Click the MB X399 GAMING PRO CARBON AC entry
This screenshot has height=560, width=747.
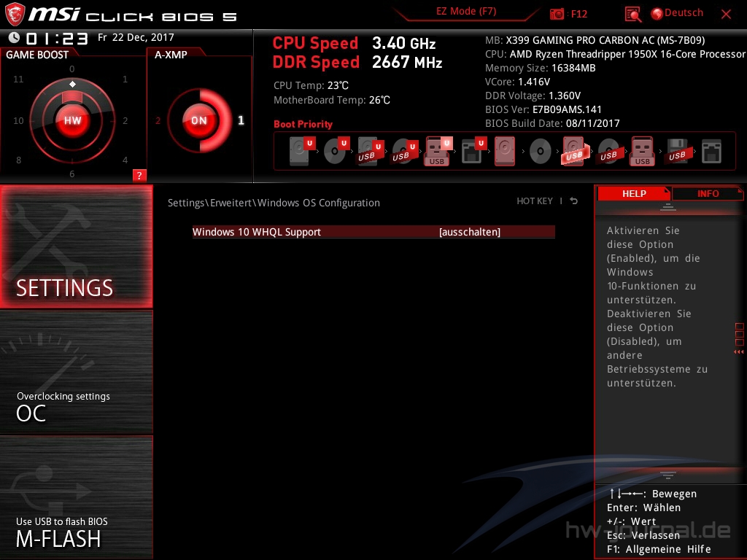pyautogui.click(x=595, y=41)
